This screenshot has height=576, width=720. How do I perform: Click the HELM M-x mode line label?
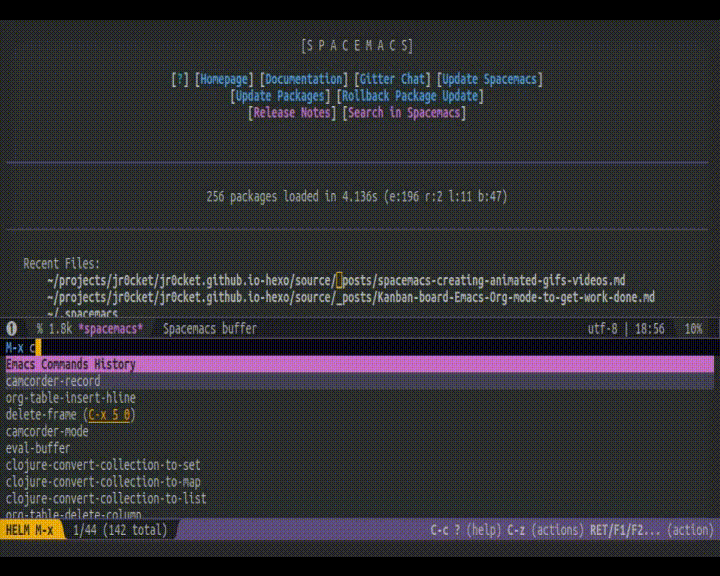[x=29, y=530]
